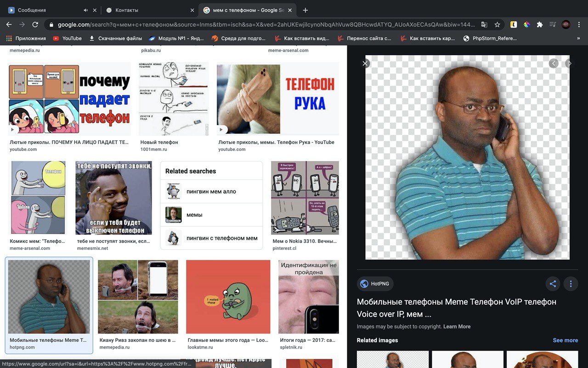Open the HotPNG source chip
The height and width of the screenshot is (368, 588).
tap(375, 284)
